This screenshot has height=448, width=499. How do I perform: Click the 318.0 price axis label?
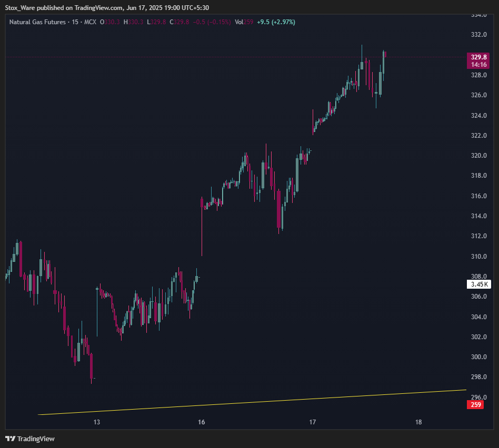[478, 176]
